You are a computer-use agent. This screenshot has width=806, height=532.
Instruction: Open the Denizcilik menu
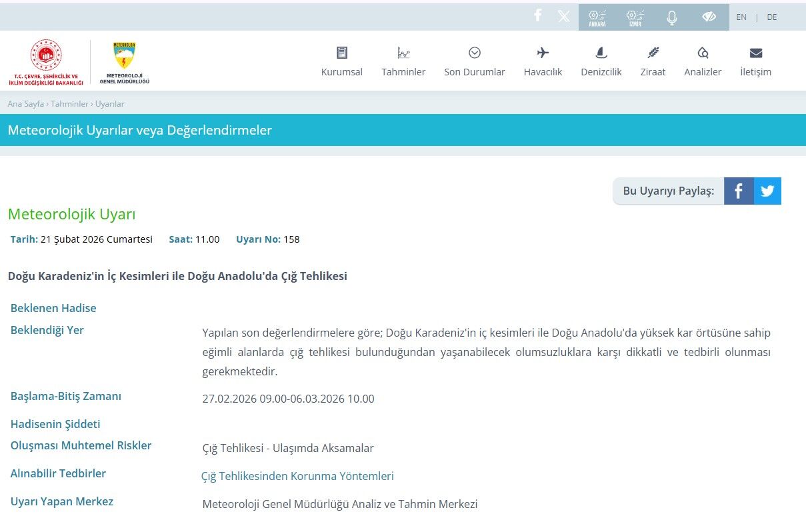click(601, 61)
